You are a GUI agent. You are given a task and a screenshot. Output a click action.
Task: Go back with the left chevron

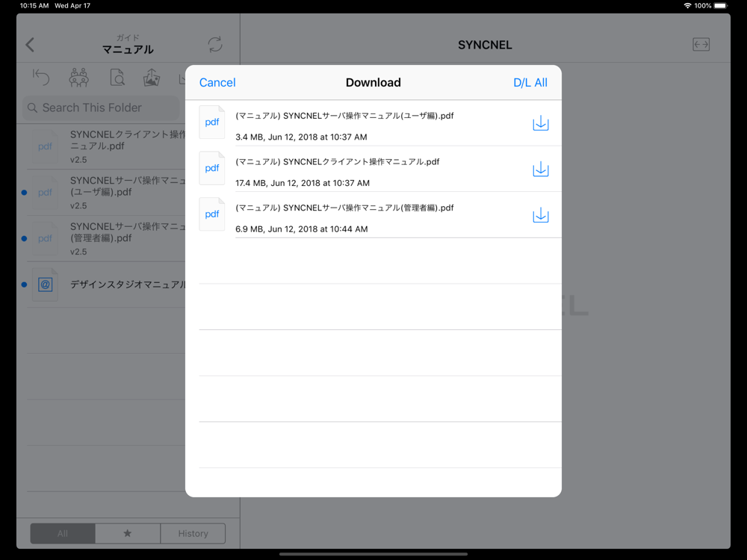click(x=30, y=45)
